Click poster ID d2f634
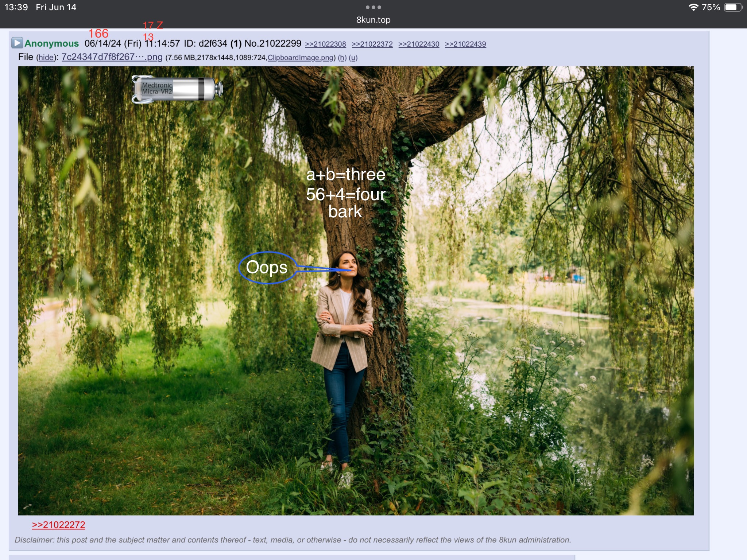This screenshot has height=560, width=747. tap(205, 43)
